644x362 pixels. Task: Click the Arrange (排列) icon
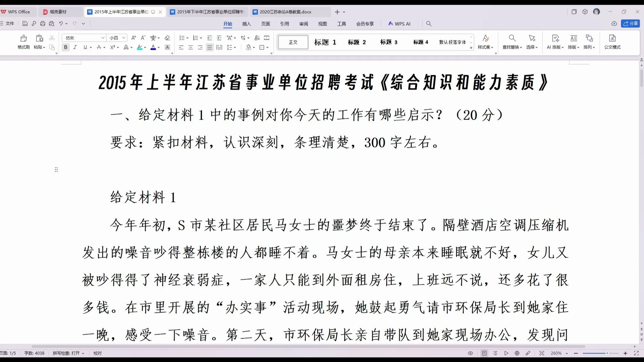point(589,38)
